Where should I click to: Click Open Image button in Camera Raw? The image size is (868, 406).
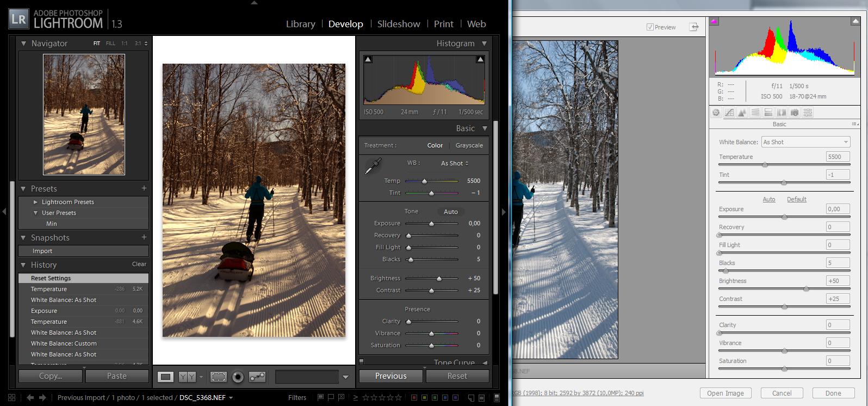726,393
